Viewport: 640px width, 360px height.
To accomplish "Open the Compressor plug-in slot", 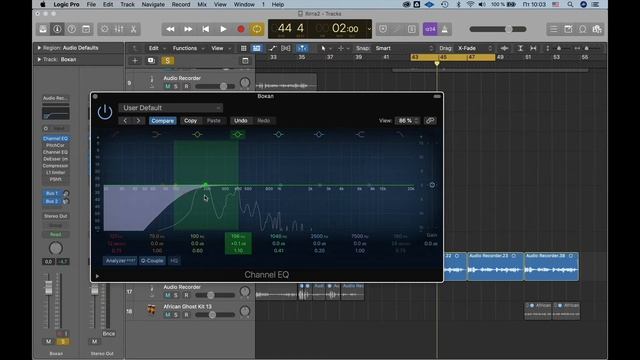I will click(56, 166).
